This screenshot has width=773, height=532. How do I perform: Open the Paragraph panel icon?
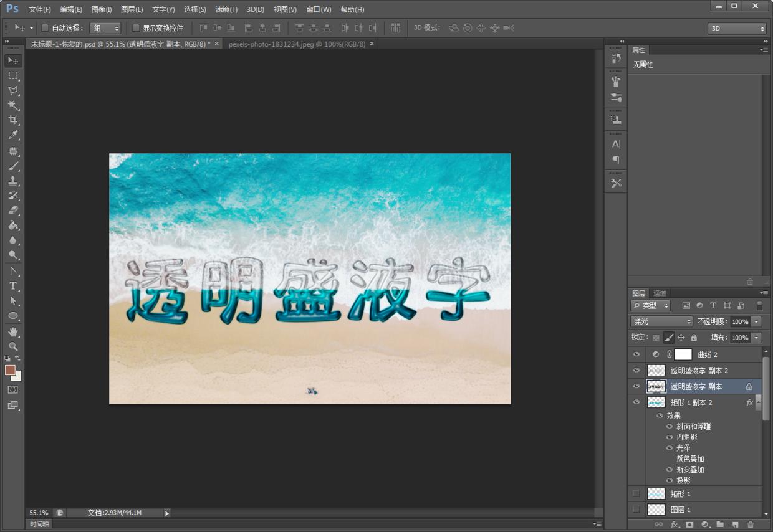coord(615,160)
